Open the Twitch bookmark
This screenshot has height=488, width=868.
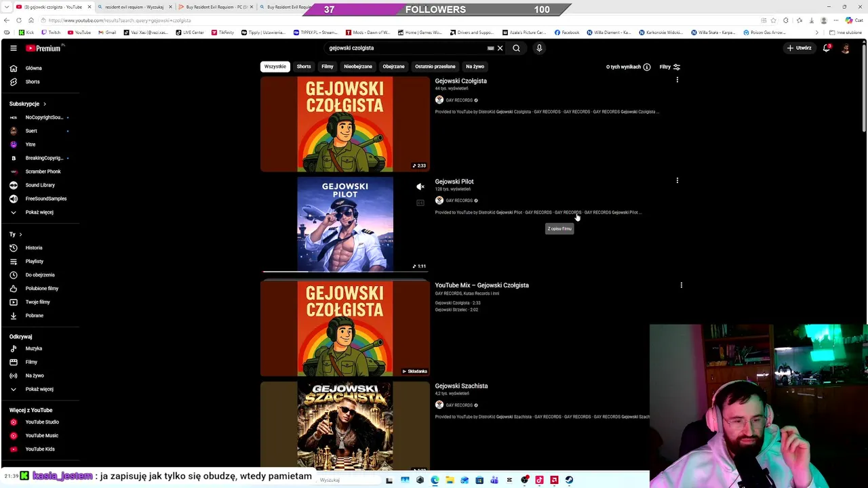click(x=51, y=33)
